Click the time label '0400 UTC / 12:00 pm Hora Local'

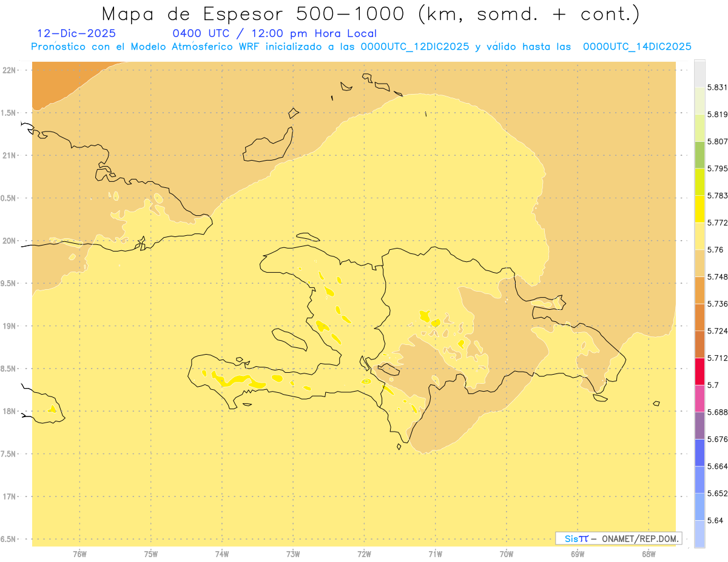pyautogui.click(x=275, y=33)
